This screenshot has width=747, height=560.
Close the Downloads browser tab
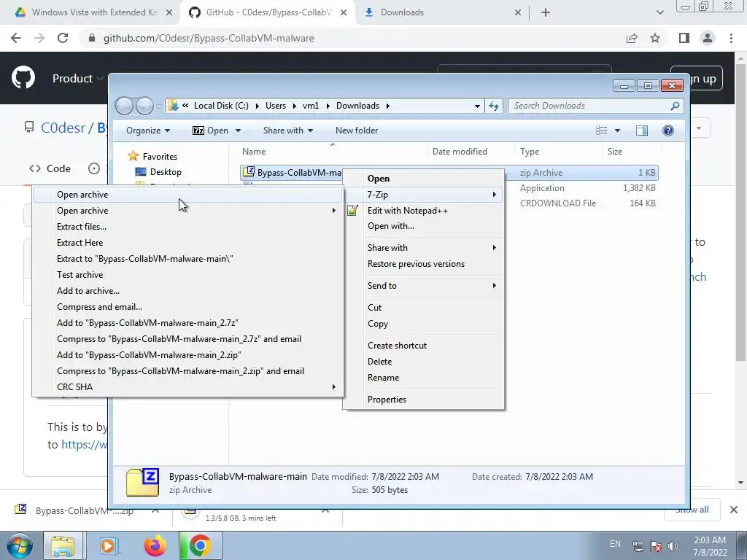[518, 12]
